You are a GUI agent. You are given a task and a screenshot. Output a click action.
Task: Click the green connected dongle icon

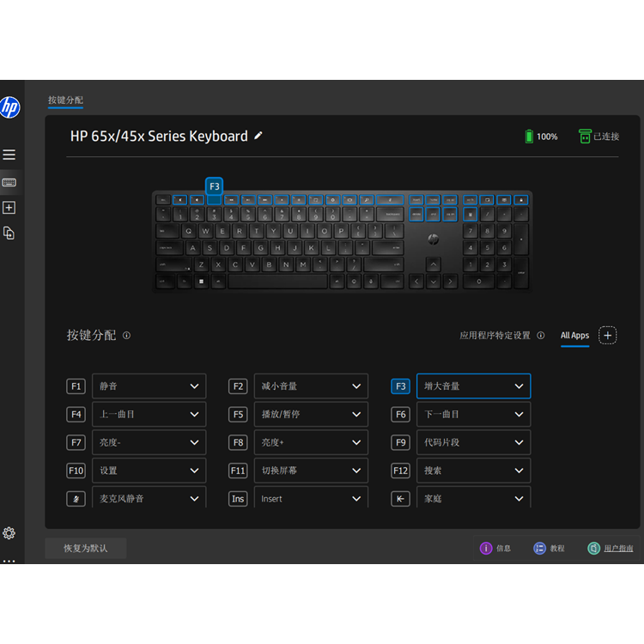point(585,136)
